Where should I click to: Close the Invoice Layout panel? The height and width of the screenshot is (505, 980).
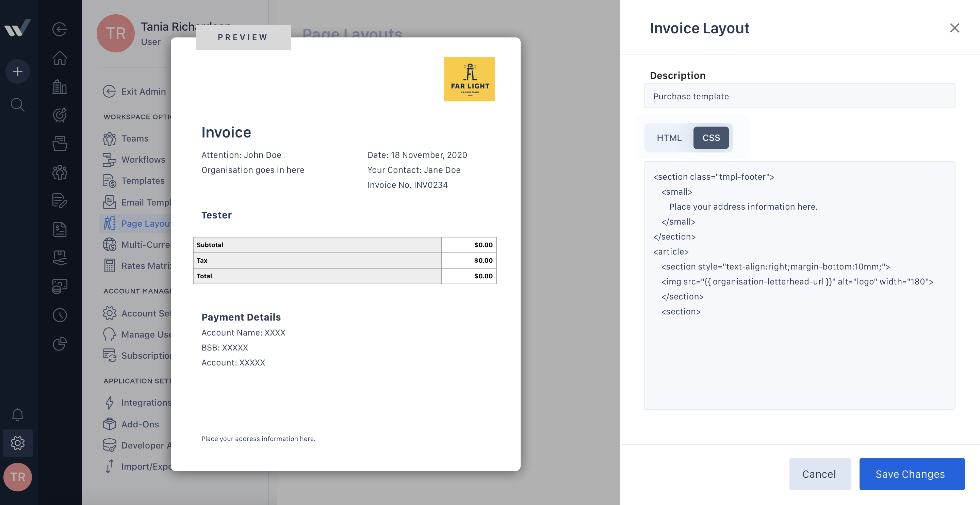(x=954, y=28)
